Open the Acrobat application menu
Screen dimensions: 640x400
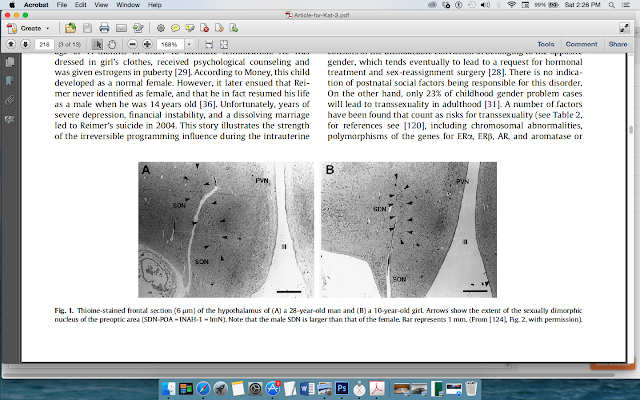point(36,5)
